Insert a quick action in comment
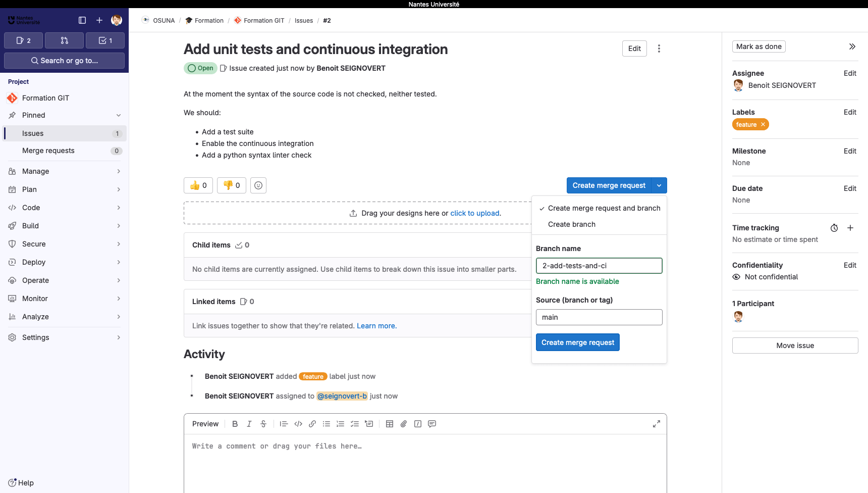868x493 pixels. 418,424
